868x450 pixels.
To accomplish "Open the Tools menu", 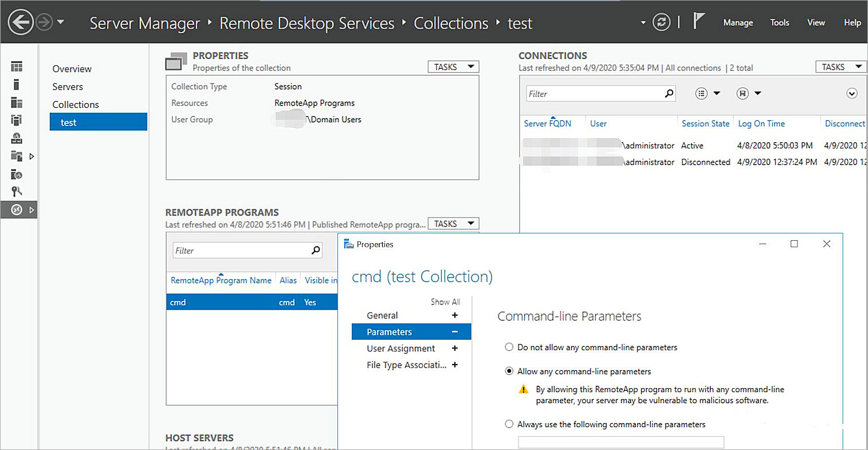I will (779, 23).
